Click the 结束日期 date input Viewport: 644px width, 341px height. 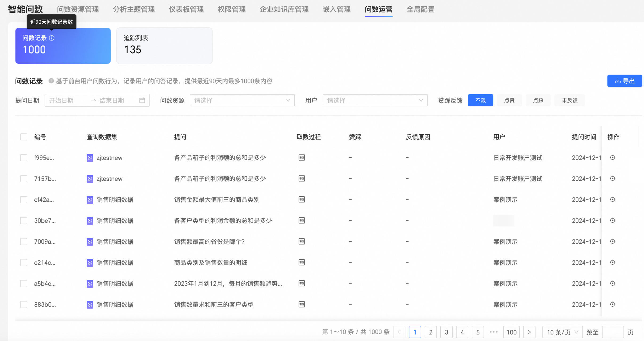(x=117, y=100)
